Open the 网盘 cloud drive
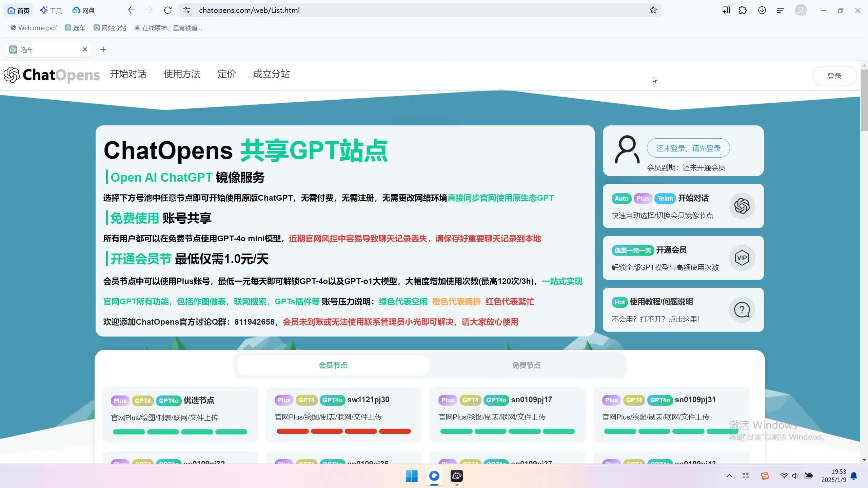The height and width of the screenshot is (488, 868). [x=83, y=10]
